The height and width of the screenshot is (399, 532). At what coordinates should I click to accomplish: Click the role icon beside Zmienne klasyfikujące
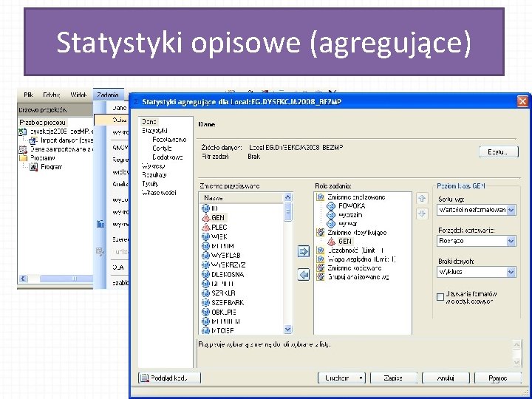coord(320,233)
